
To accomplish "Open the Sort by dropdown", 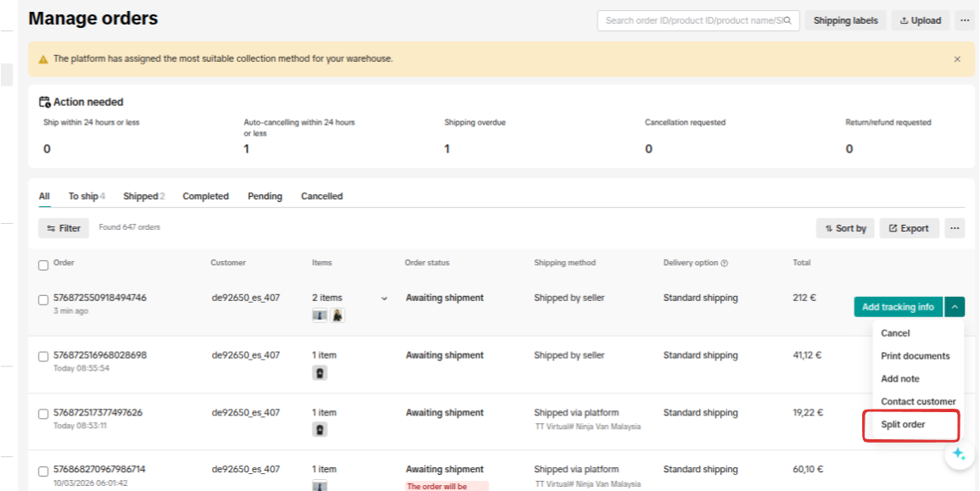I will coord(845,228).
